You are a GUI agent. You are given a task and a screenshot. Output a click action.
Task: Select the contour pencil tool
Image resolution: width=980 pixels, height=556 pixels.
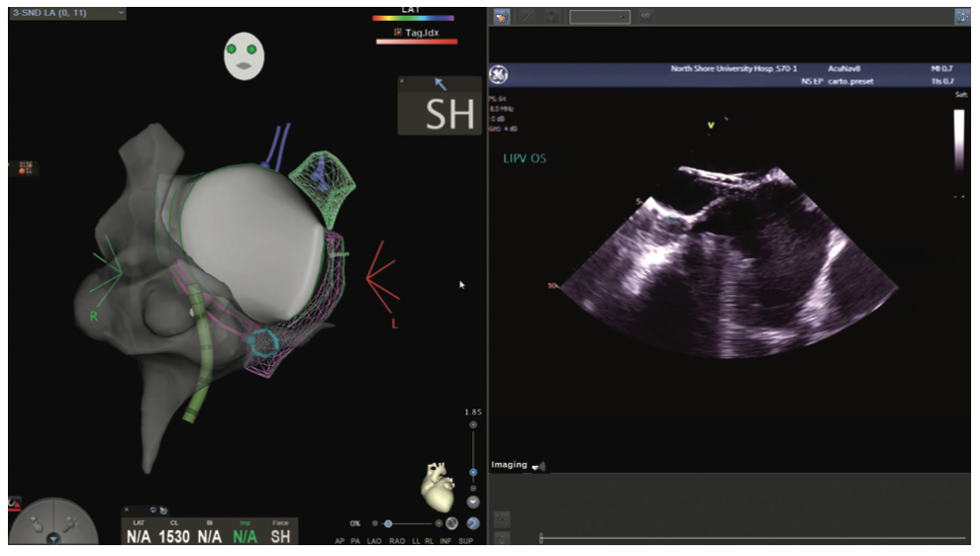[527, 17]
